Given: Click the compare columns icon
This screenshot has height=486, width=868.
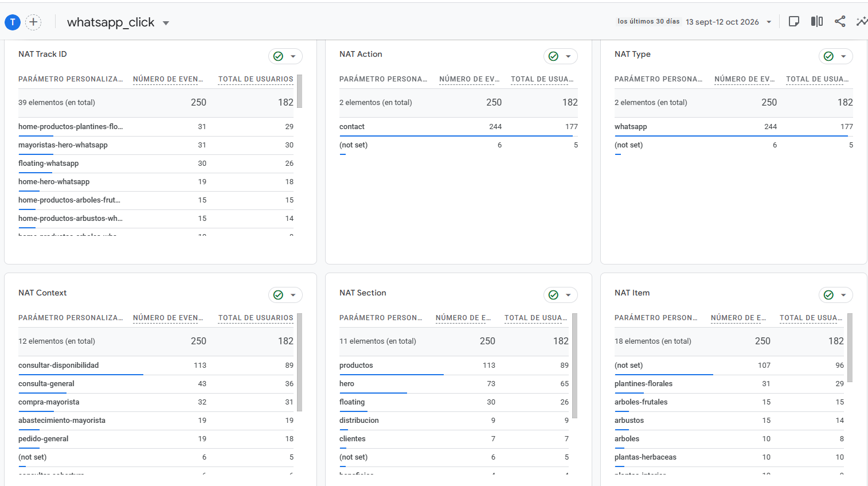Looking at the screenshot, I should click(817, 22).
